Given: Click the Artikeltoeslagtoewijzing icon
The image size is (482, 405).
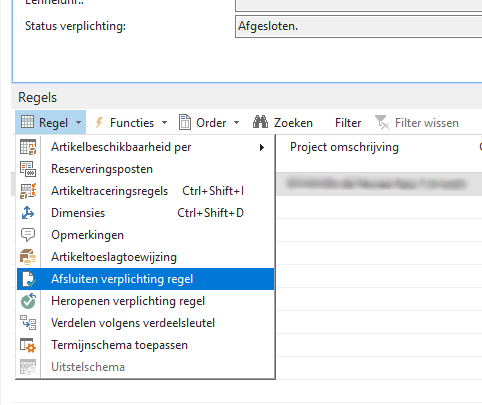Looking at the screenshot, I should [x=28, y=257].
